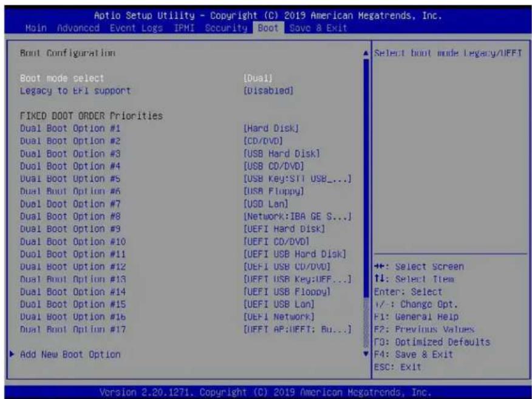Open the Event Logs tab
The image size is (532, 399).
pyautogui.click(x=136, y=28)
